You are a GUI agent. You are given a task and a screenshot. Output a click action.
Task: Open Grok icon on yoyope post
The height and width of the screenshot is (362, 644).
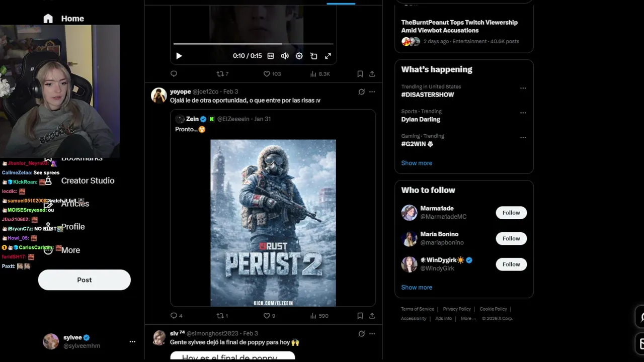tap(361, 92)
